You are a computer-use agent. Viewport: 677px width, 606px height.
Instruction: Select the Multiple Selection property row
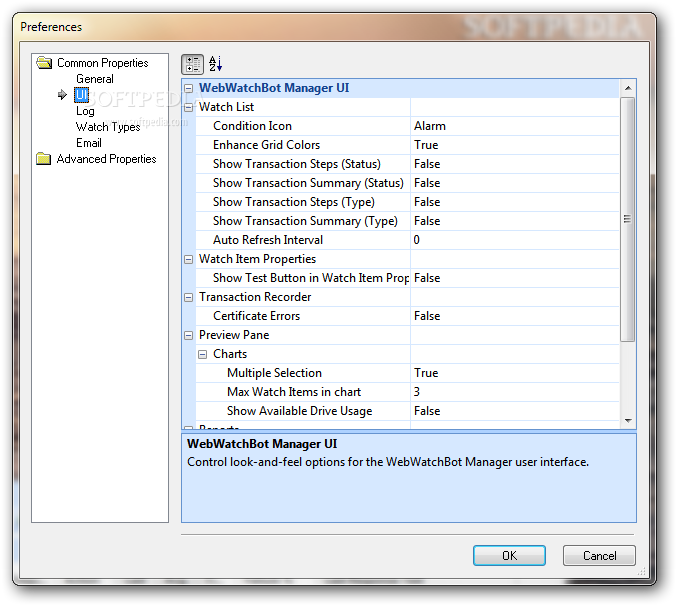click(x=407, y=373)
